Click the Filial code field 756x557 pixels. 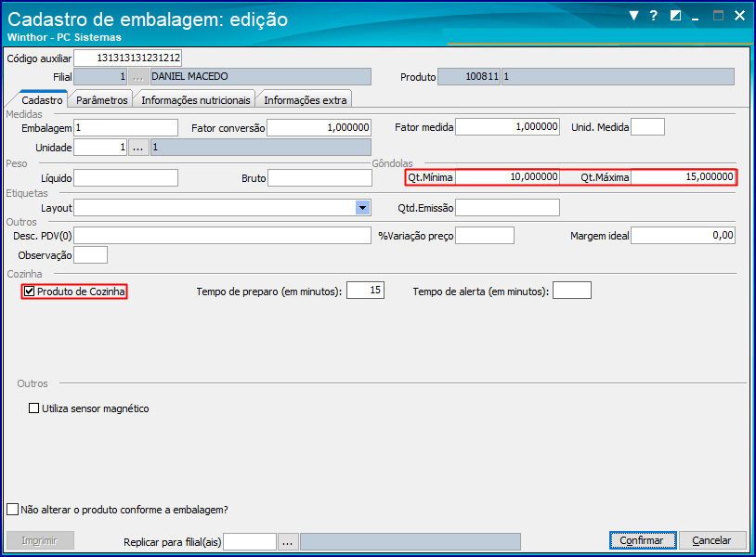click(x=100, y=77)
